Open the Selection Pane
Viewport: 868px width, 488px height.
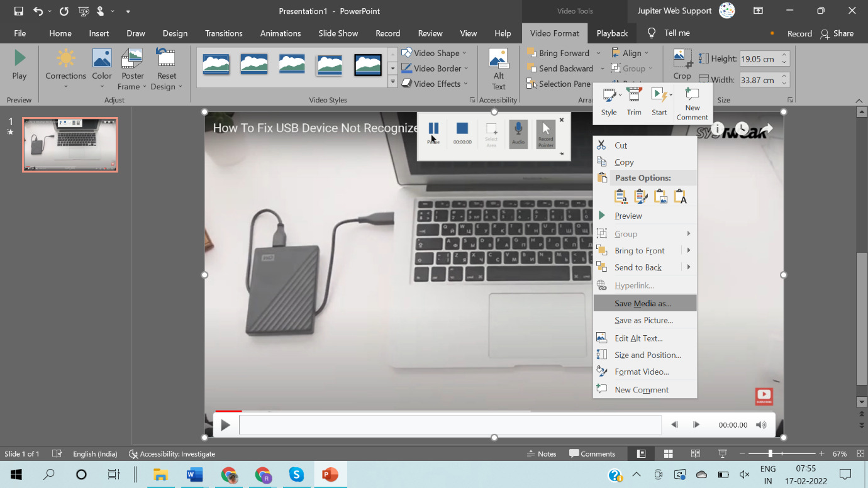click(x=559, y=84)
